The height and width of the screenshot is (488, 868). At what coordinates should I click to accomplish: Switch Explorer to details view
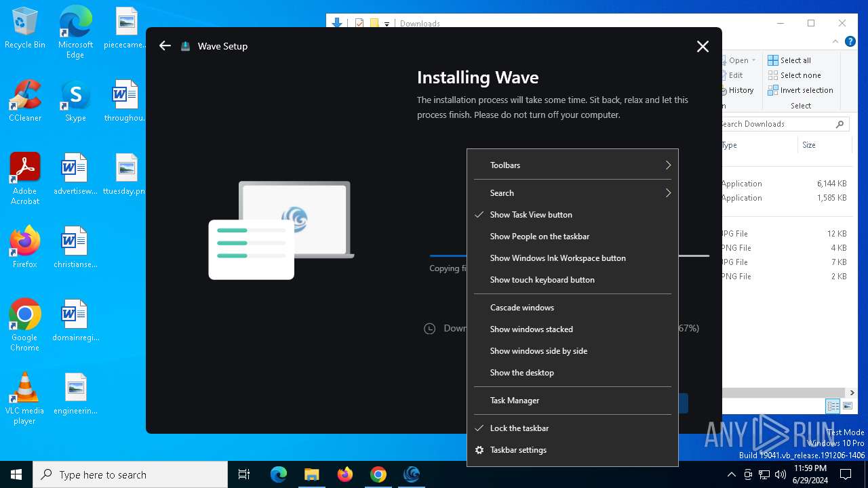833,406
